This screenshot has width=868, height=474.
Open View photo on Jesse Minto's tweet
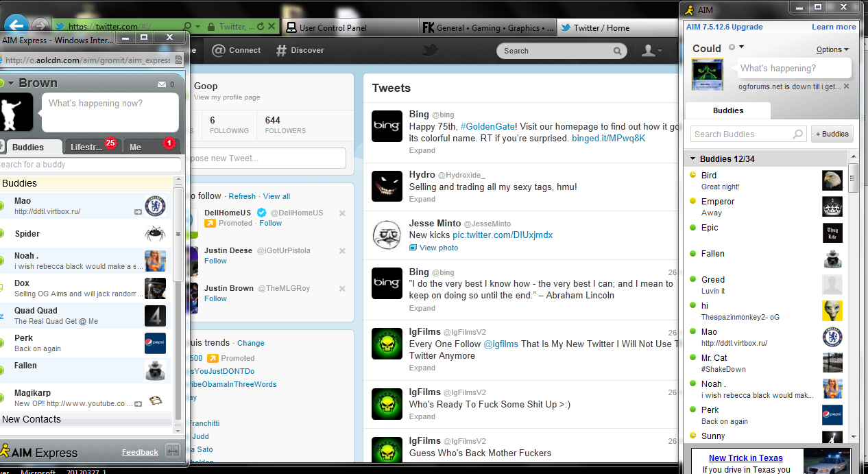coord(439,248)
